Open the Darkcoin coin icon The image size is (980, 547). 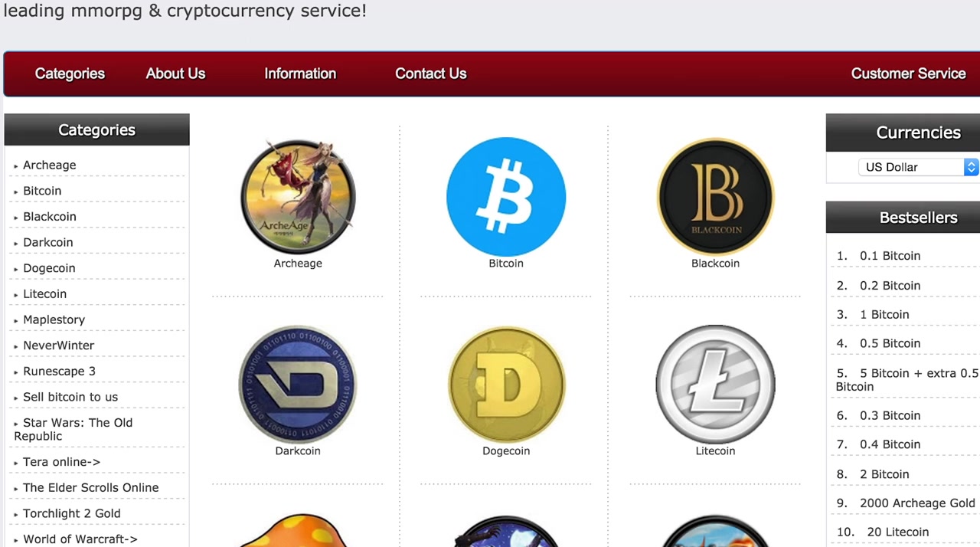(298, 385)
